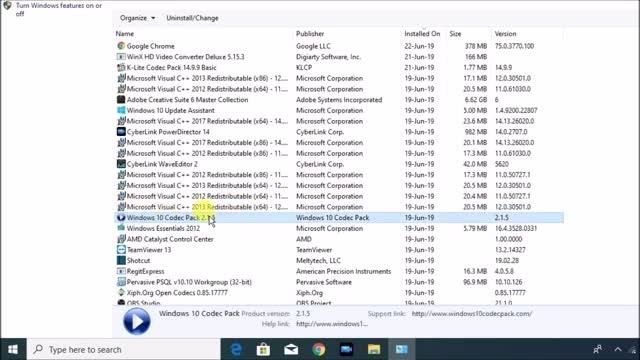Sort the list by Version column

click(505, 33)
